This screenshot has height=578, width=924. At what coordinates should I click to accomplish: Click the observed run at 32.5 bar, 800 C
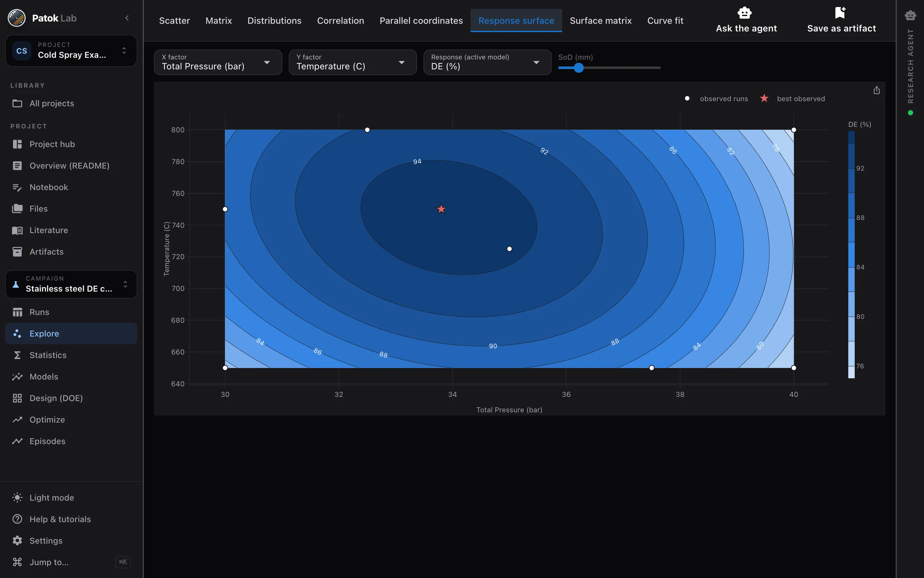(x=367, y=130)
